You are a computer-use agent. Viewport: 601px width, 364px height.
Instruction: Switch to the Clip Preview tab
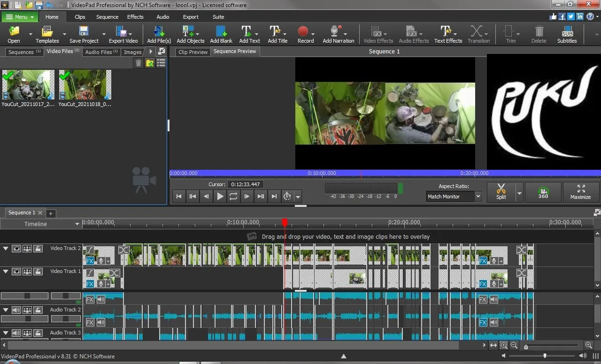click(193, 52)
